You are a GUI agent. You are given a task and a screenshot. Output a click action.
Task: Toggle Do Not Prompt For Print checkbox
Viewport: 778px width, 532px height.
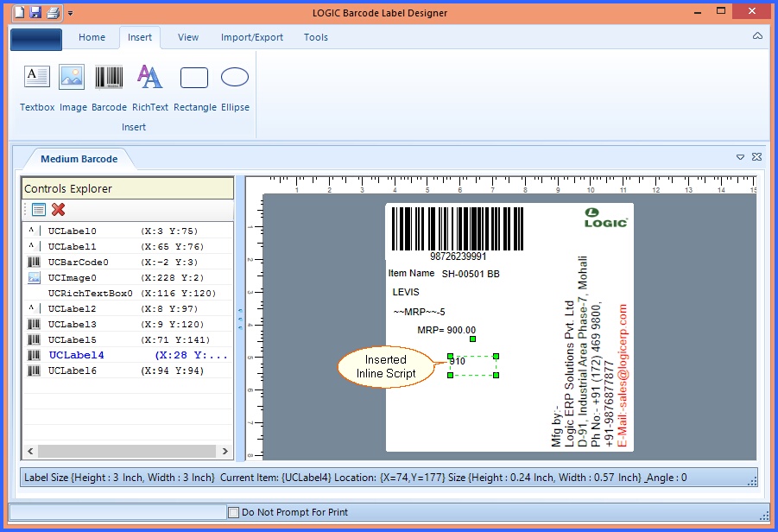click(x=233, y=512)
